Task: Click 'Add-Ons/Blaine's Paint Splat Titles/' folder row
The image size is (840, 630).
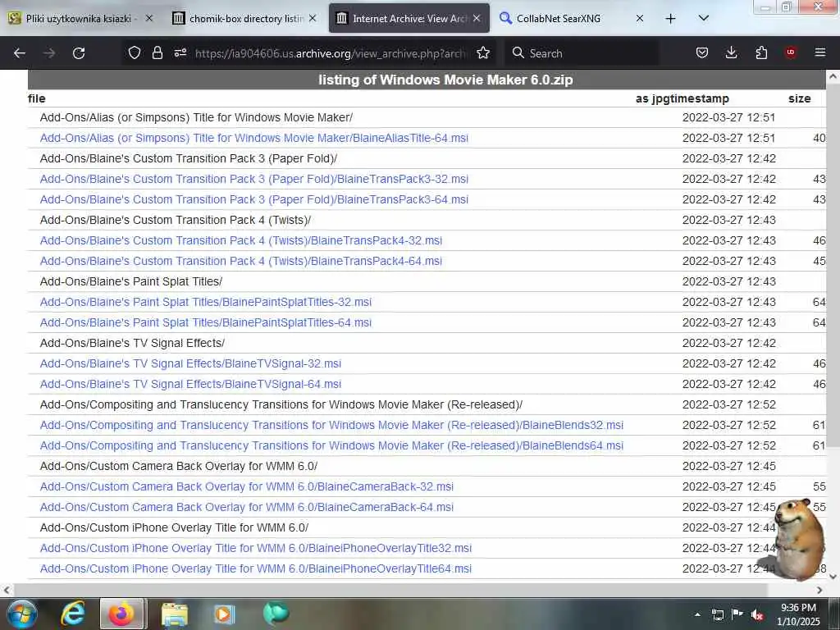Action: tap(427, 282)
